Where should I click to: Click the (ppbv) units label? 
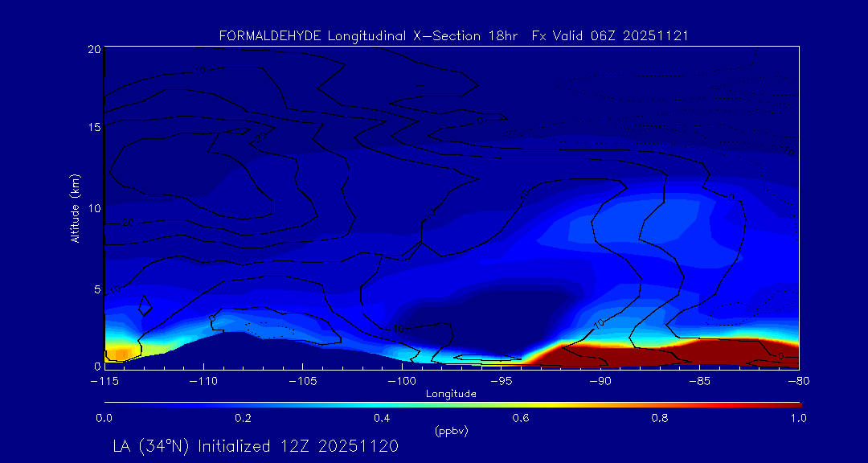coord(451,431)
